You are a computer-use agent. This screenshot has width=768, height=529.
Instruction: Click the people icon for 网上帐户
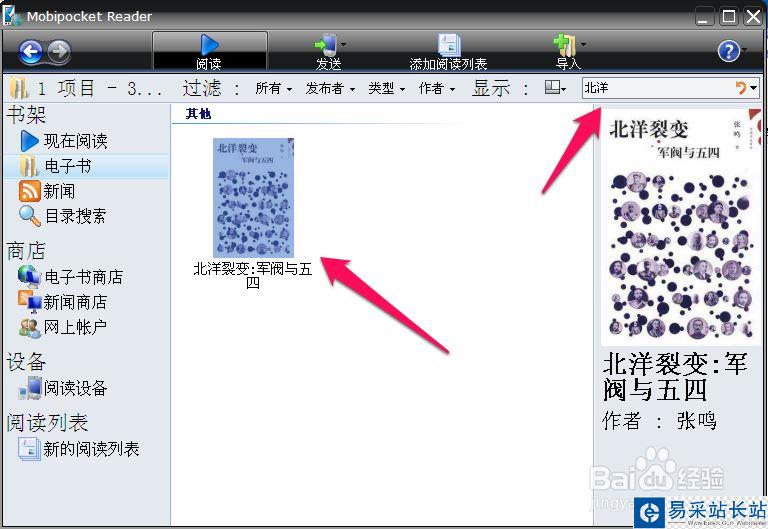pos(29,328)
